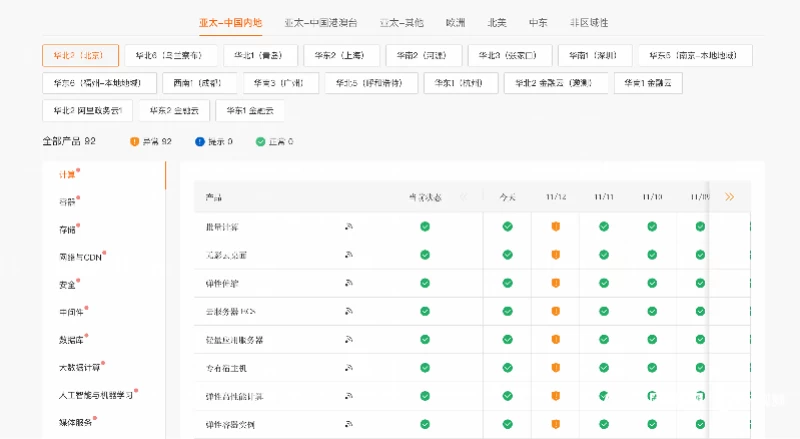
Task: Open the 数据库 category in the sidebar
Action: point(72,340)
